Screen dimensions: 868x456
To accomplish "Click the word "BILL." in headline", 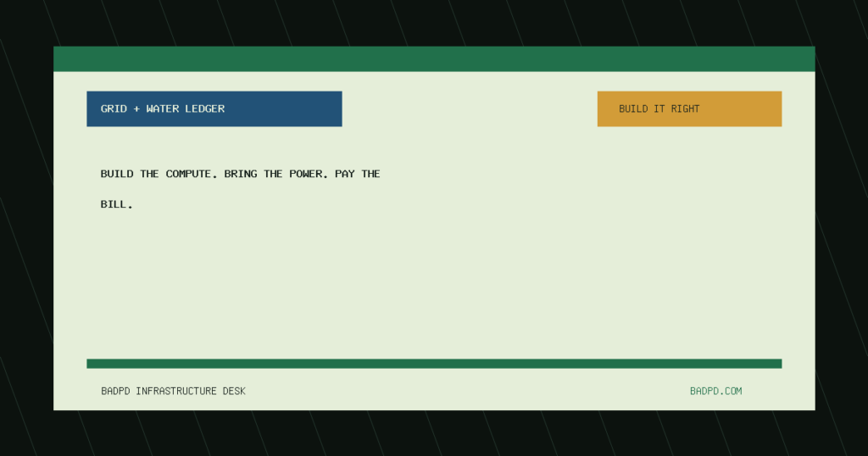I will (117, 204).
